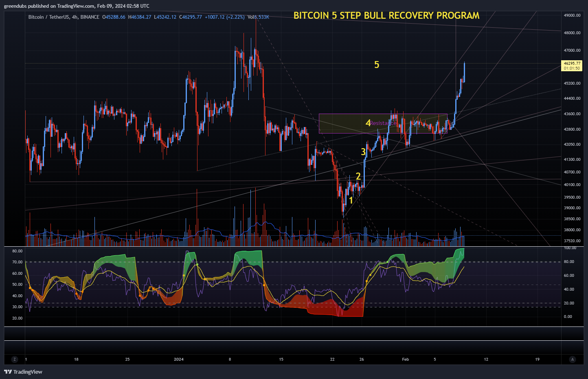Click the 18 date label on the time axis
Viewport: 588px width, 379px height.
point(76,359)
